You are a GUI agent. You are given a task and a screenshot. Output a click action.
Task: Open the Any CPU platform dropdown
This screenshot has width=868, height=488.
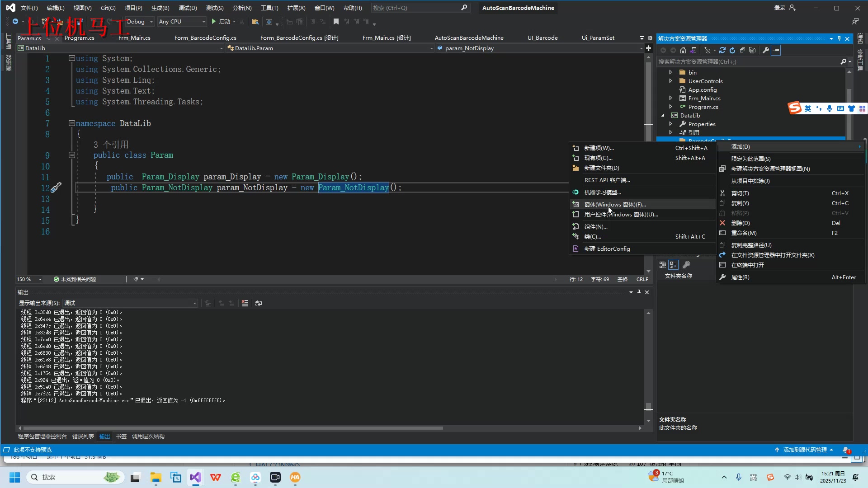(x=182, y=21)
